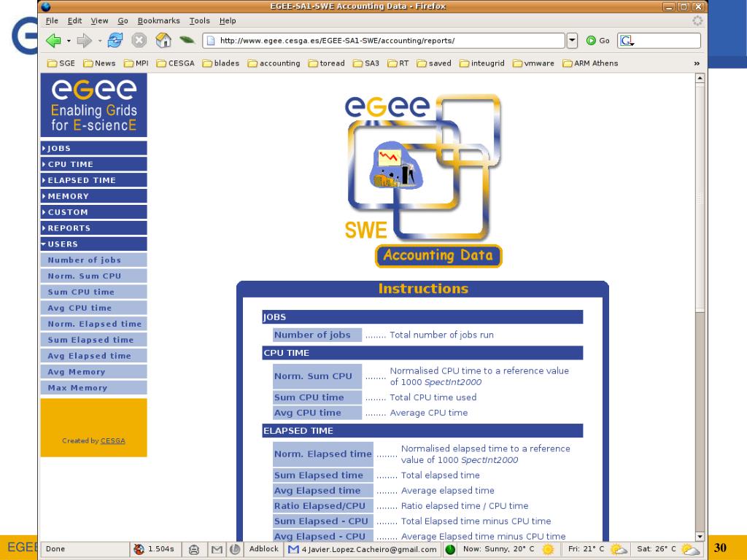Collapse the USERS sidebar section
This screenshot has width=747, height=560.
(94, 244)
